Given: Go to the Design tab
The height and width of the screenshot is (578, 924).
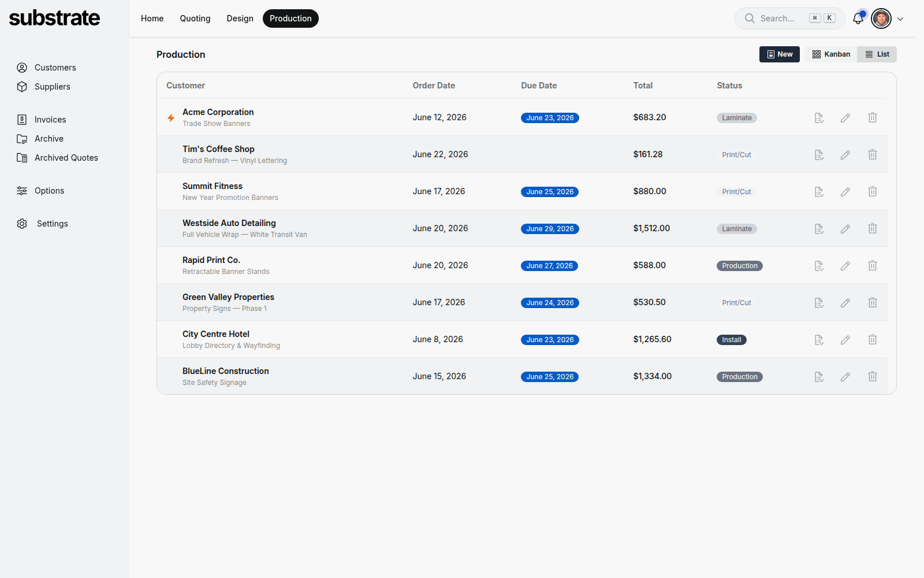Looking at the screenshot, I should pos(240,18).
